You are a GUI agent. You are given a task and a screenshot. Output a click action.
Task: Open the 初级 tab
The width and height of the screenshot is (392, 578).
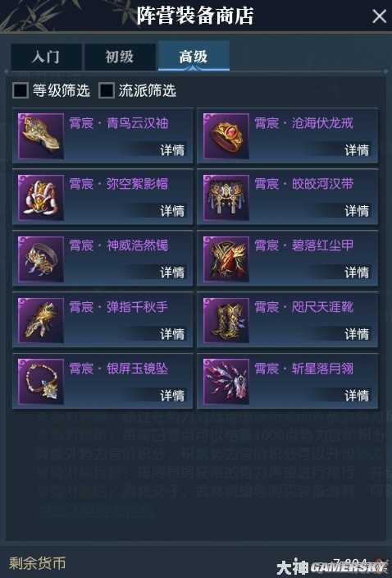tap(120, 57)
